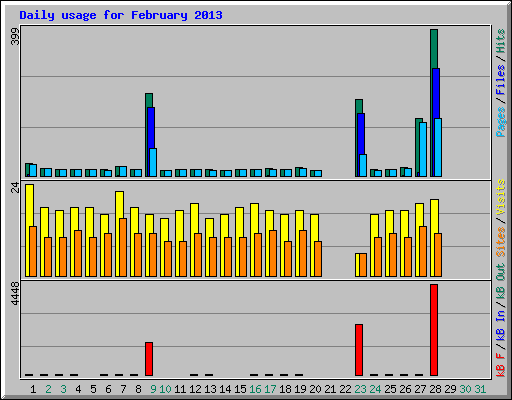Click the day 20 axis label
The height and width of the screenshot is (400, 512).
point(315,389)
